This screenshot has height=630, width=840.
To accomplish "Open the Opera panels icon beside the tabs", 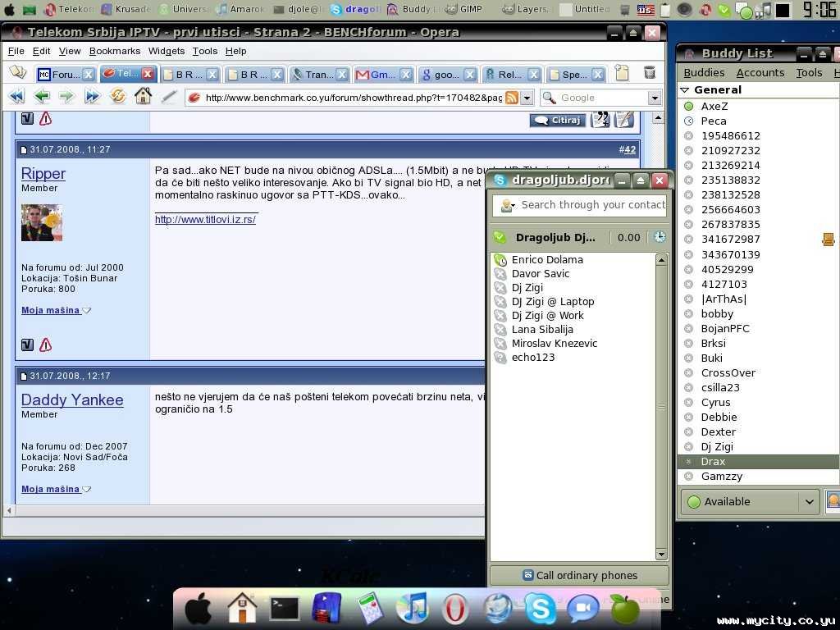I will 18,72.
